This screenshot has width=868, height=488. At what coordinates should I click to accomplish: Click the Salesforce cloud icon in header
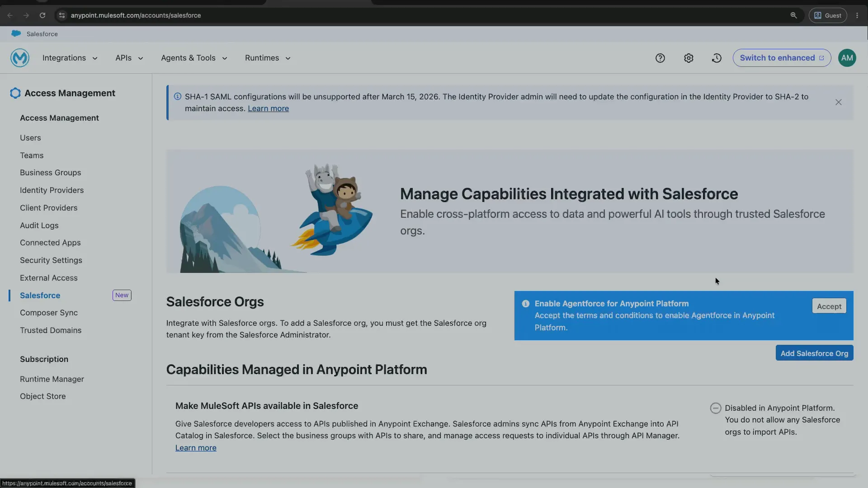pyautogui.click(x=16, y=33)
